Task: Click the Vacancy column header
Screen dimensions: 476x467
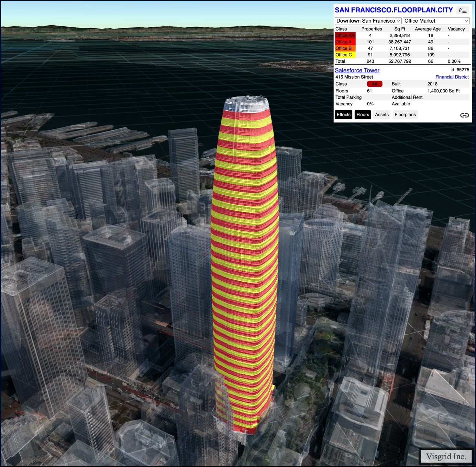Action: pyautogui.click(x=456, y=29)
